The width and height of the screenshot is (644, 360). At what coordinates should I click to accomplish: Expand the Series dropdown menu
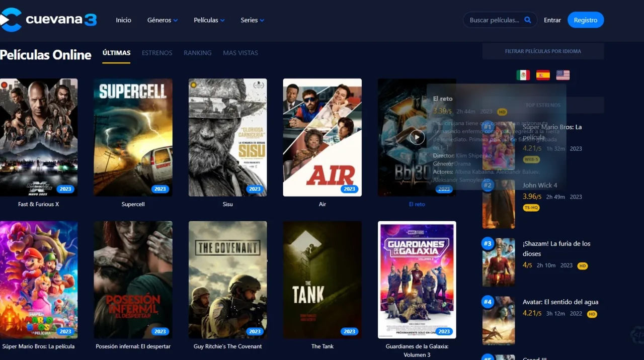[x=252, y=20]
